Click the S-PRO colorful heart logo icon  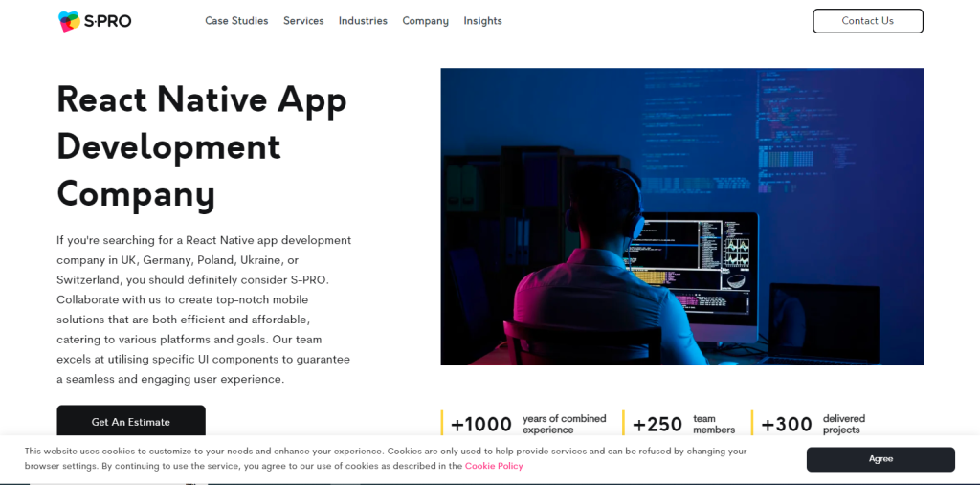pos(69,21)
